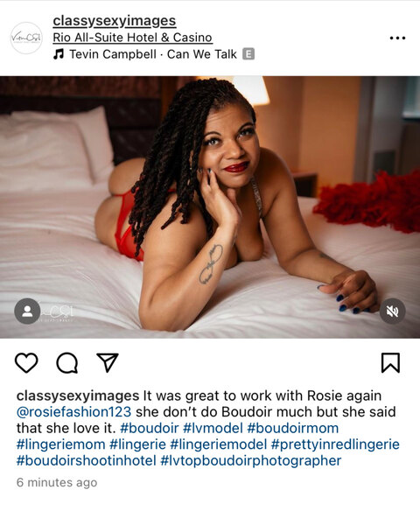The image size is (420, 518).
Task: Open the #lvtopboudoirphotographer hashtag
Action: click(x=251, y=460)
